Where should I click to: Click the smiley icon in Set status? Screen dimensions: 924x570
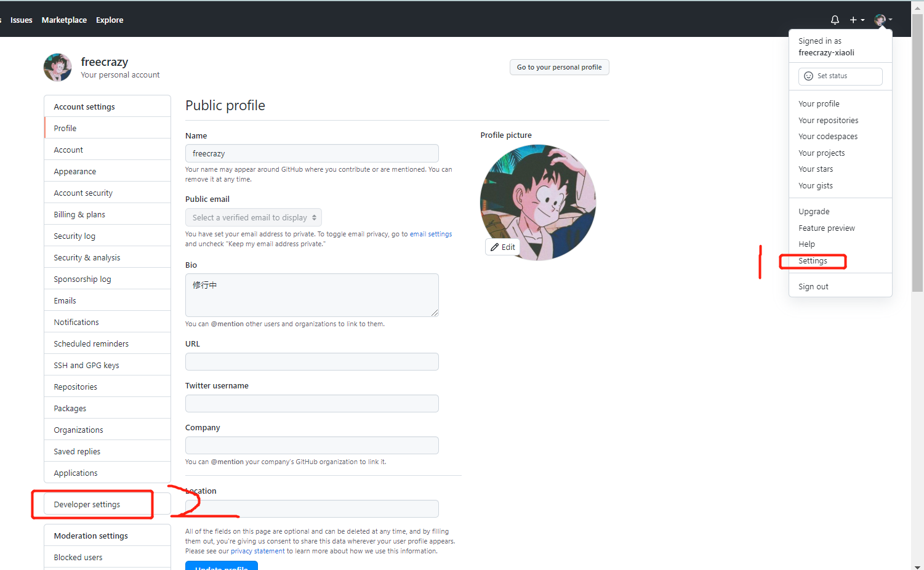808,76
